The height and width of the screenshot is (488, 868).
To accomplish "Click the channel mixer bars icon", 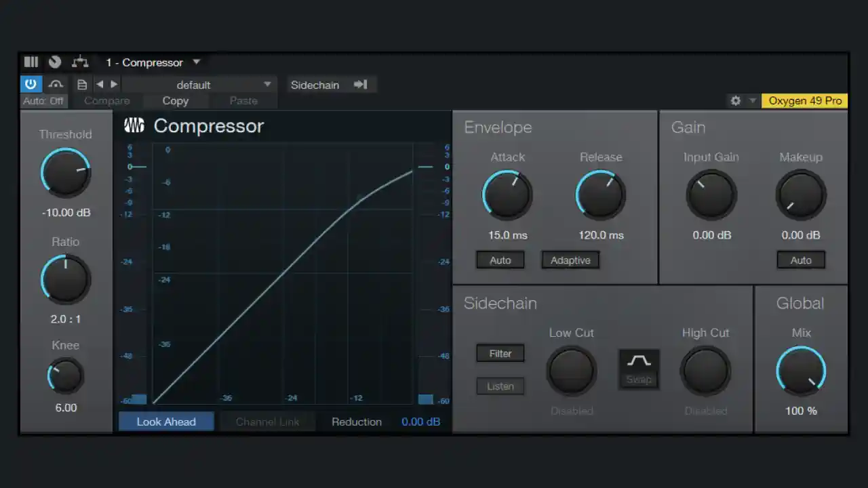I will tap(31, 62).
